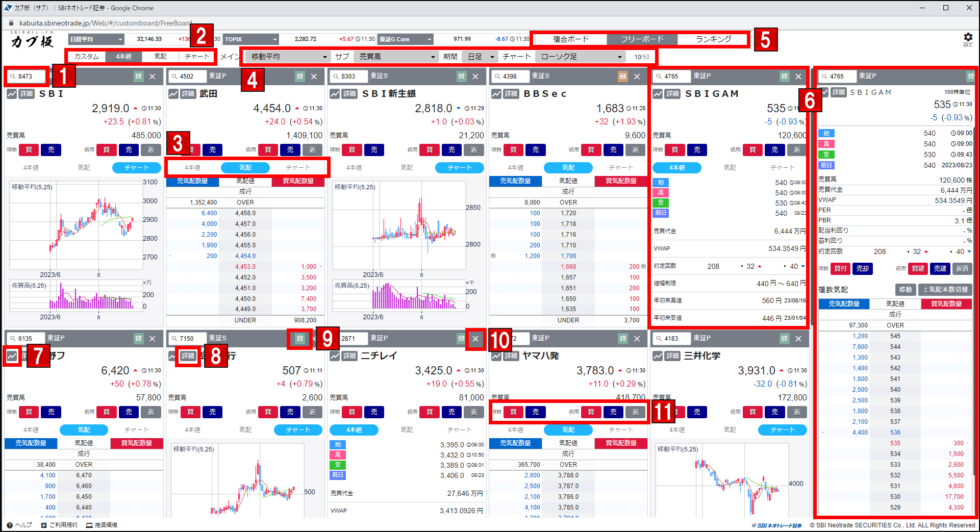
Task: Select チャート pill in BBSec panel
Action: click(x=621, y=168)
